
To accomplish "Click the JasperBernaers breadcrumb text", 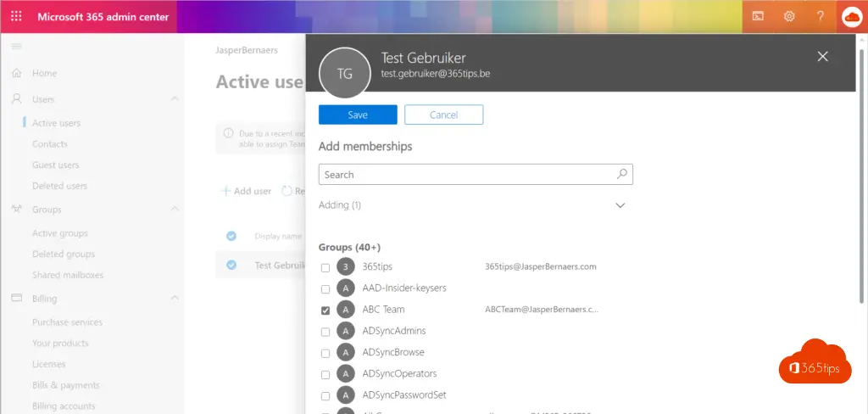I will pos(247,50).
